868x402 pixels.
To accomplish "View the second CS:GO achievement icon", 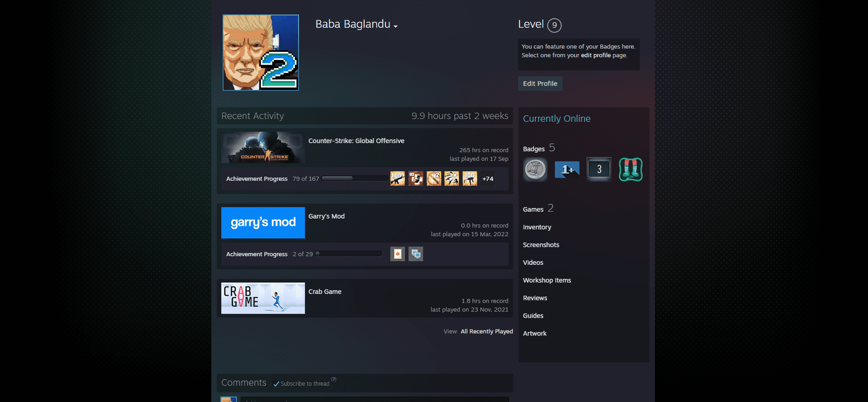I will click(x=416, y=179).
